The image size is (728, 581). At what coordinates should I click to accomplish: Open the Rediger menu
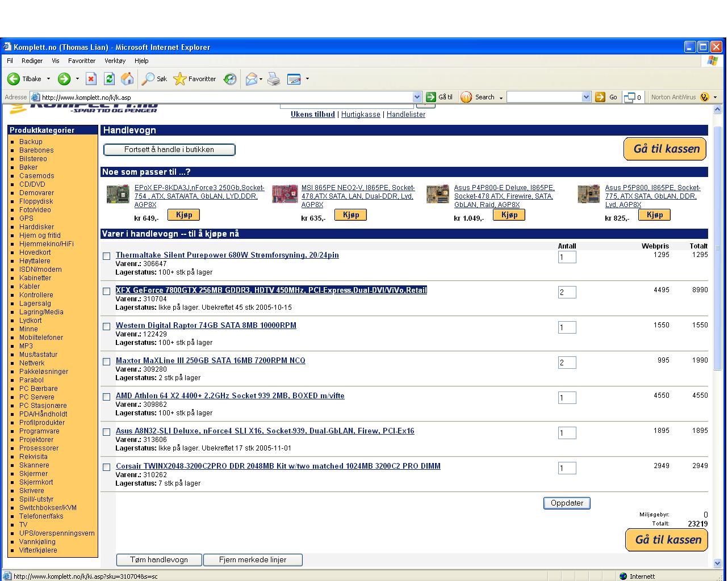coord(32,61)
